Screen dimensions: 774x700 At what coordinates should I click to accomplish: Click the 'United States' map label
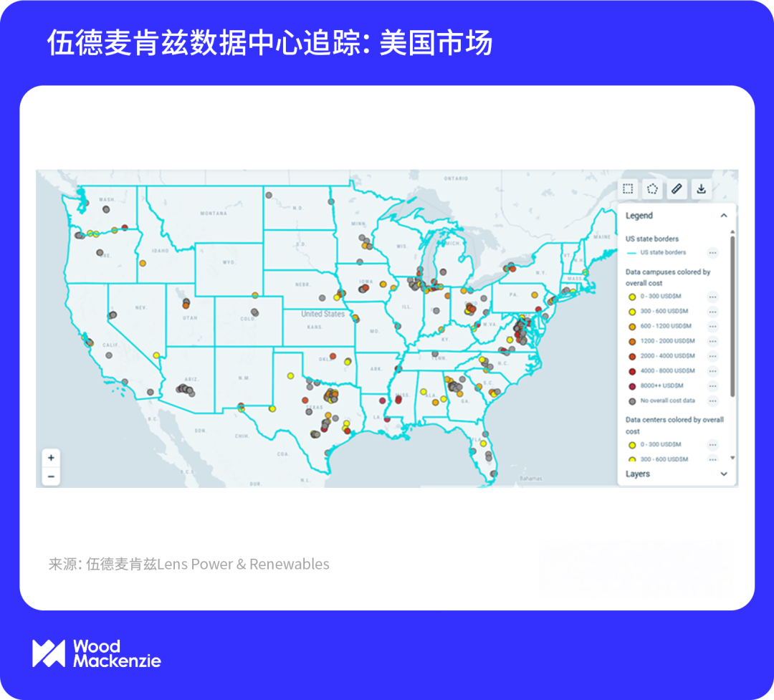322,314
